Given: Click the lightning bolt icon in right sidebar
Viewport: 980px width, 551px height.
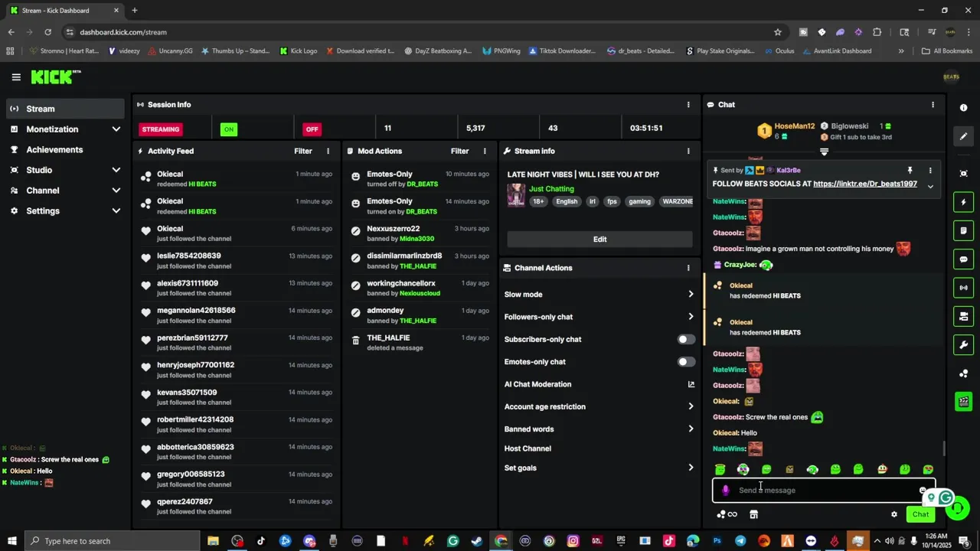Looking at the screenshot, I should point(964,202).
